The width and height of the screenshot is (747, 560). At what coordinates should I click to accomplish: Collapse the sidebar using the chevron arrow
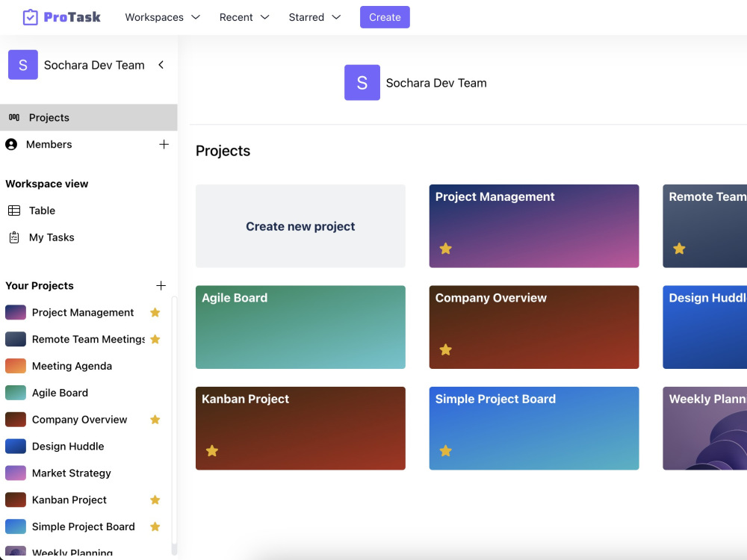[161, 65]
